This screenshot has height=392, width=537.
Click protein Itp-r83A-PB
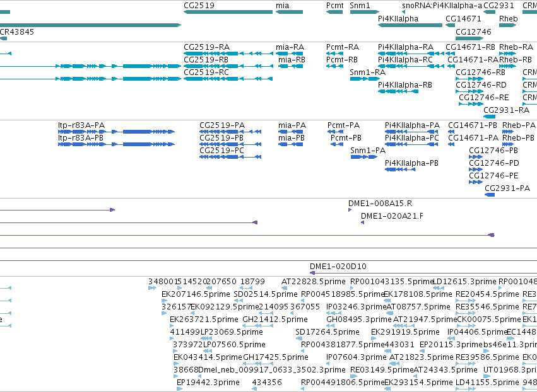click(x=81, y=138)
